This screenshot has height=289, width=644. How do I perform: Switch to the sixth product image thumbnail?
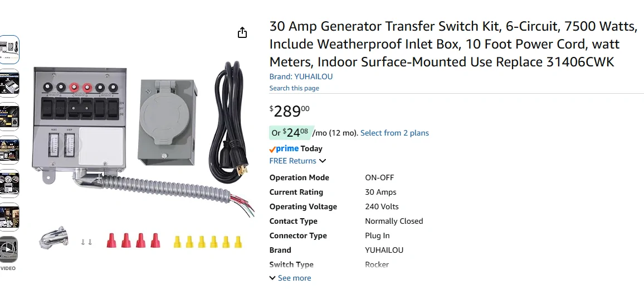(9, 217)
